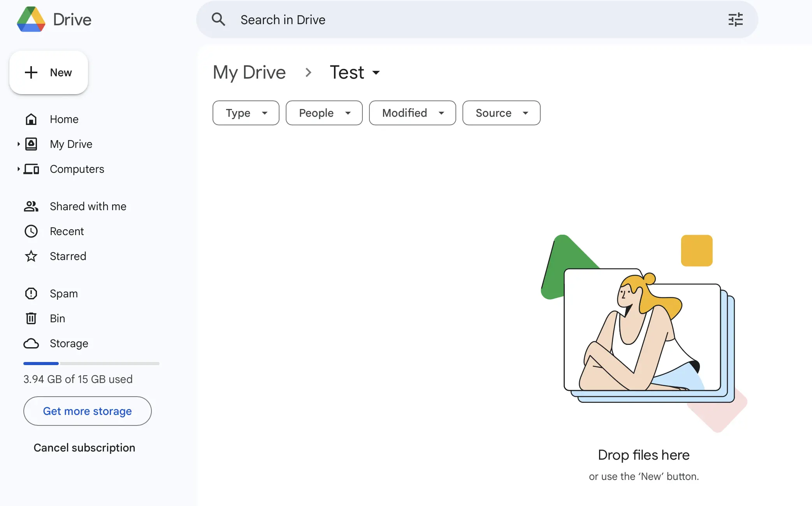
Task: Click Get more storage
Action: click(87, 411)
